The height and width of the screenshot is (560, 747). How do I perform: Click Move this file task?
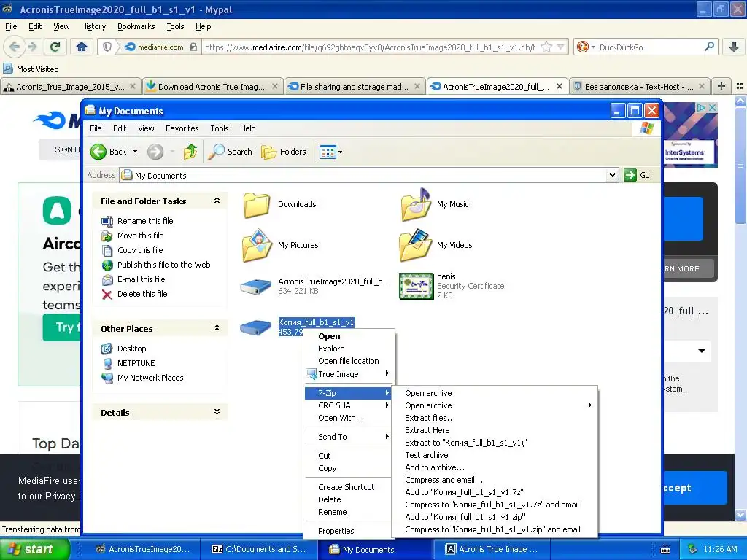click(x=140, y=236)
